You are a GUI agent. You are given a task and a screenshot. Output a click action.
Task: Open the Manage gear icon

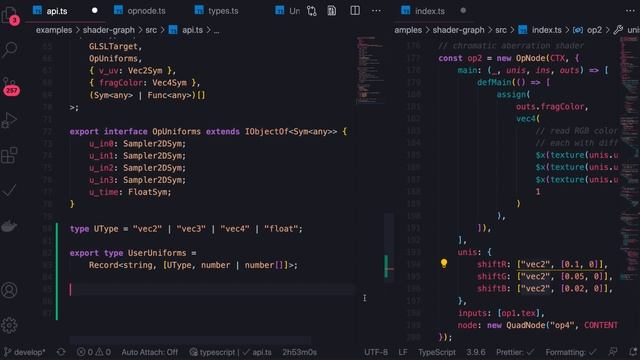[x=9, y=325]
